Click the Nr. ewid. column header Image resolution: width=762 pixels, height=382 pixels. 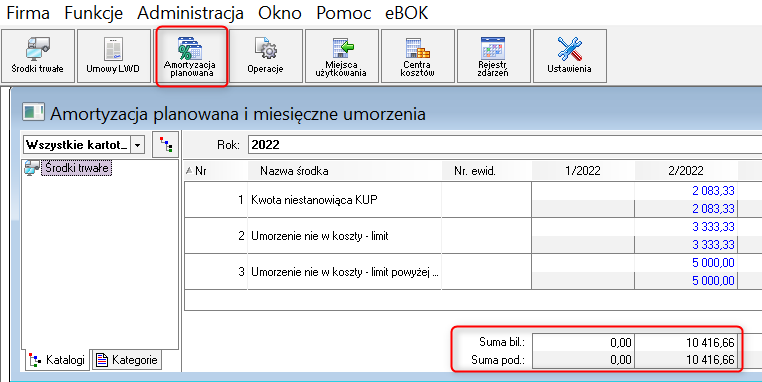pos(487,171)
